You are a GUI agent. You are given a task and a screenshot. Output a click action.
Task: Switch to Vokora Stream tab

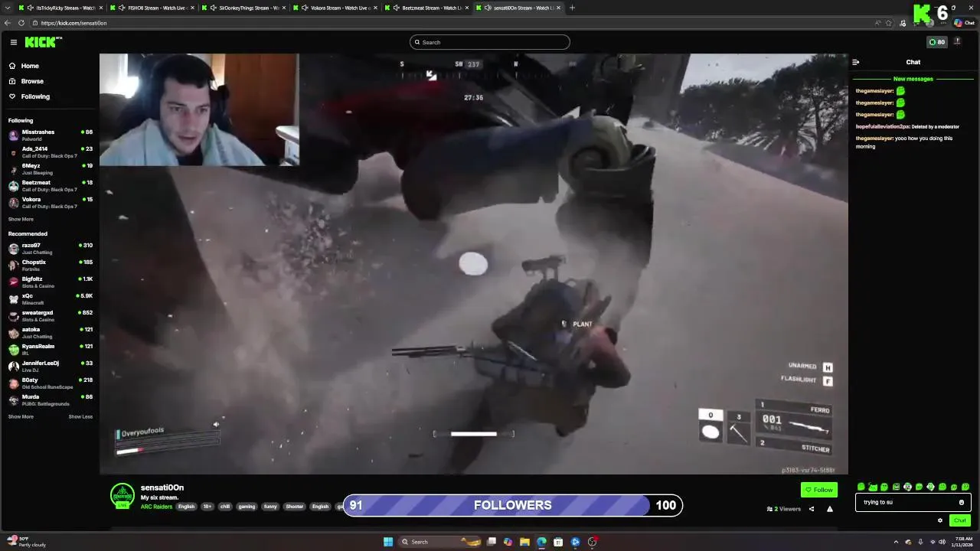tap(335, 8)
